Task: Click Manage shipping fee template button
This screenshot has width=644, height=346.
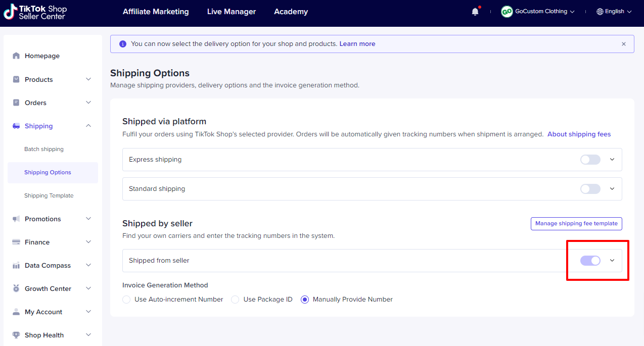Action: (x=576, y=223)
